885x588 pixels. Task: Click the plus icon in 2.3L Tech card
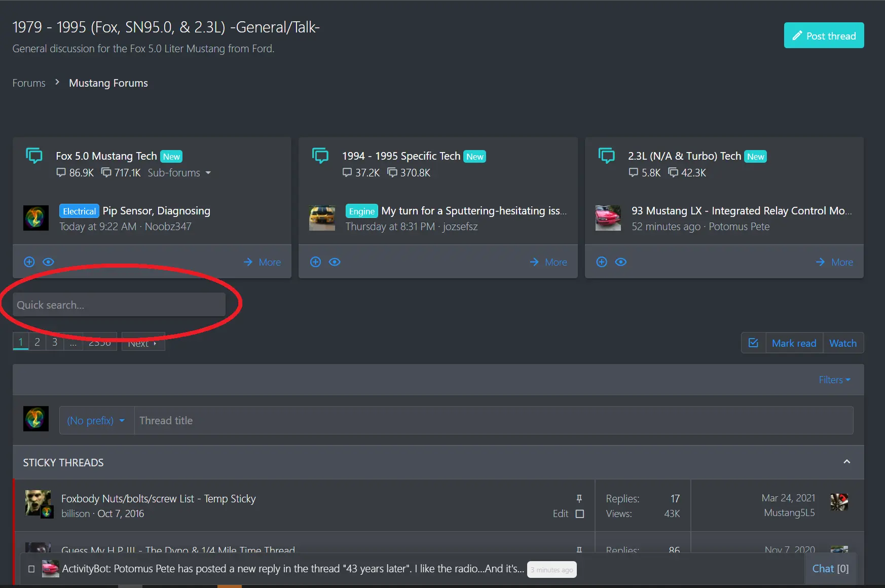tap(602, 262)
